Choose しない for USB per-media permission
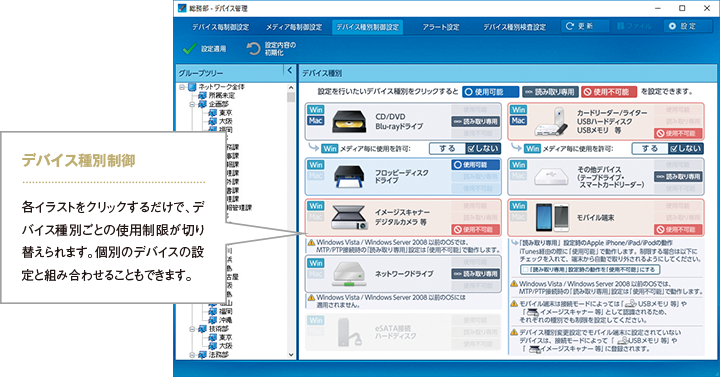The width and height of the screenshot is (720, 377). (x=685, y=148)
